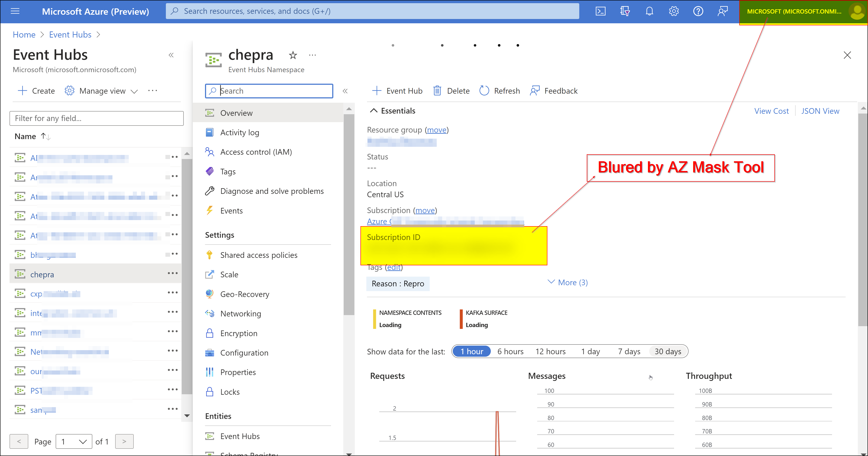Click Create in Event Hubs list
868x456 pixels.
tap(36, 91)
